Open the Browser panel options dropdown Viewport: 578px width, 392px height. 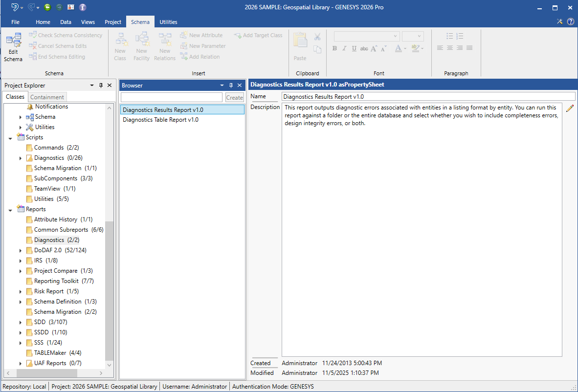222,86
